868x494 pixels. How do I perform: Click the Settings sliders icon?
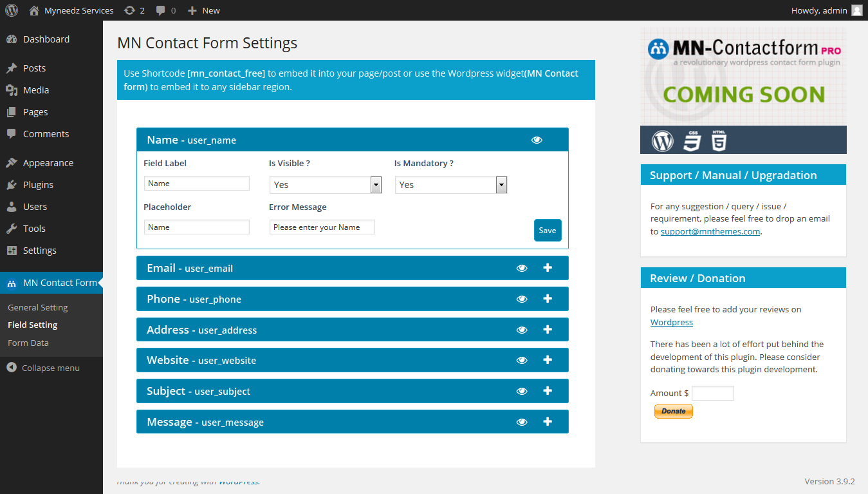pos(12,251)
